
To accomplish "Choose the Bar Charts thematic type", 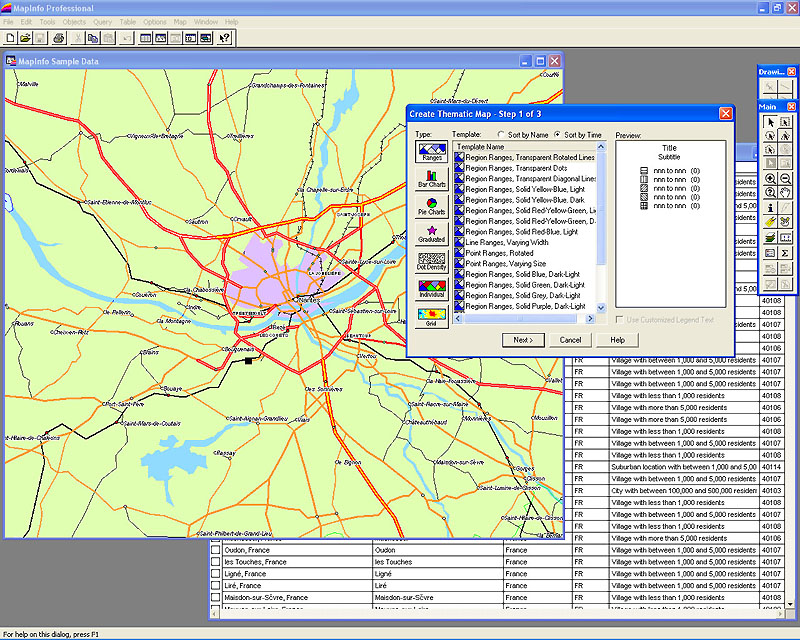I will click(x=432, y=179).
